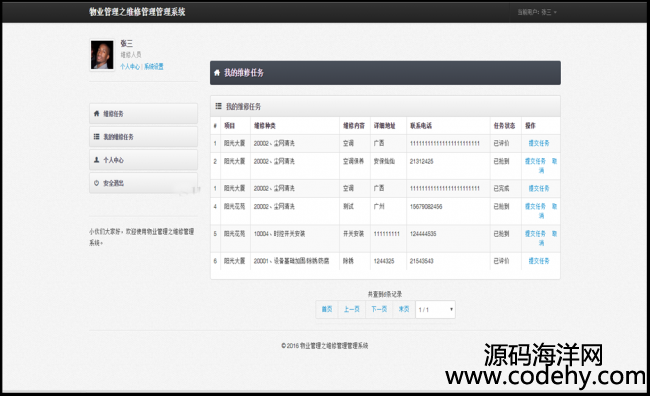Viewport: 650px width, 396px height.
Task: Click the home icon in 我的维修任务 banner
Action: coord(217,73)
